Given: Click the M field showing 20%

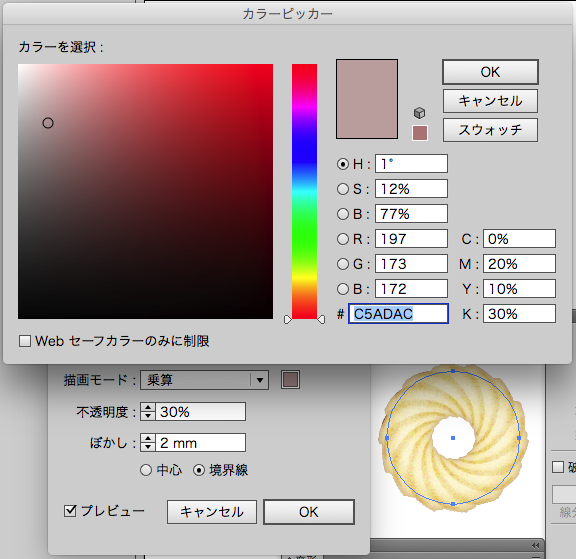Looking at the screenshot, I should tap(519, 263).
